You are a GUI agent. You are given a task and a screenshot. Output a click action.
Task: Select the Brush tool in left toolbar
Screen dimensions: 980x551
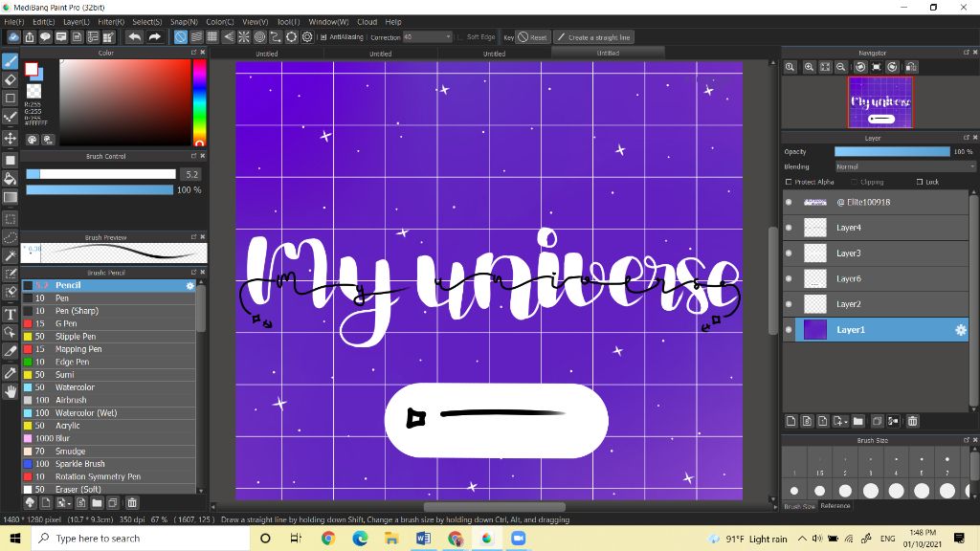click(10, 61)
